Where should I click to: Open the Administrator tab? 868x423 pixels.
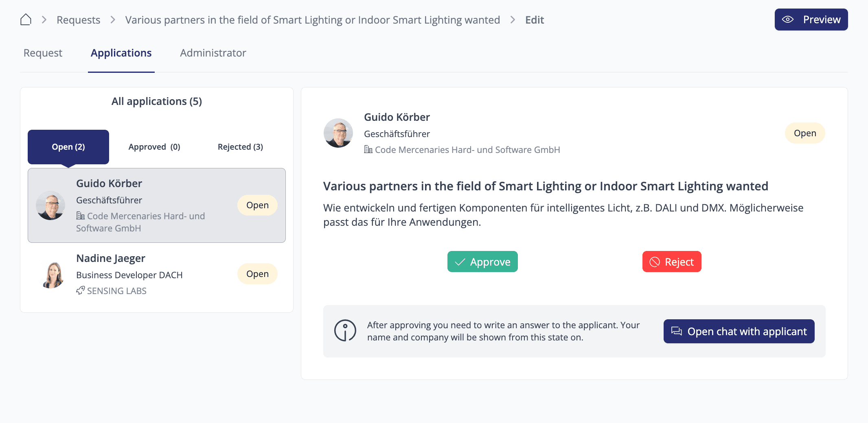pos(213,53)
